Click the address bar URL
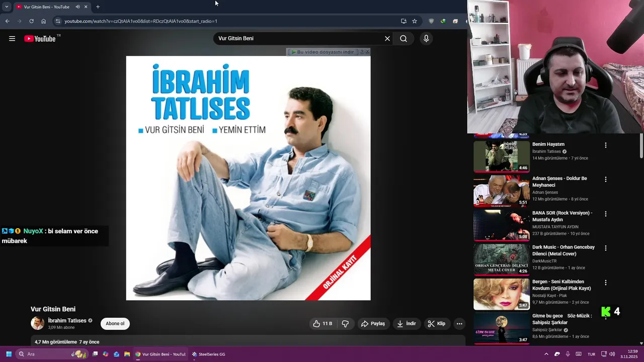This screenshot has width=644, height=362. [141, 21]
